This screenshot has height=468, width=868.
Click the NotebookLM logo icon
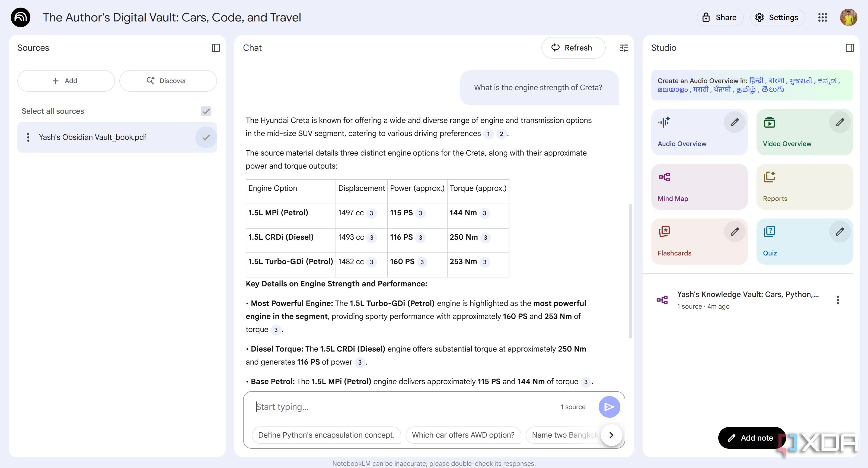[x=21, y=17]
